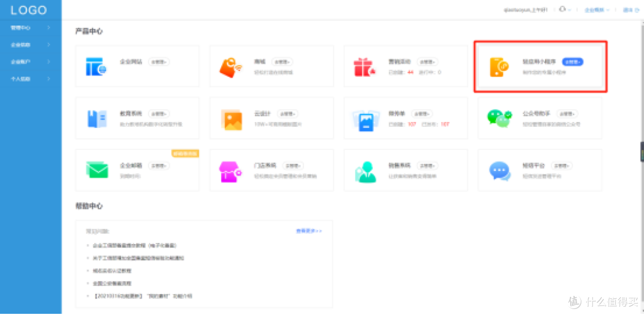Click the orange phone mini-program icon
The image size is (644, 315).
tap(499, 67)
